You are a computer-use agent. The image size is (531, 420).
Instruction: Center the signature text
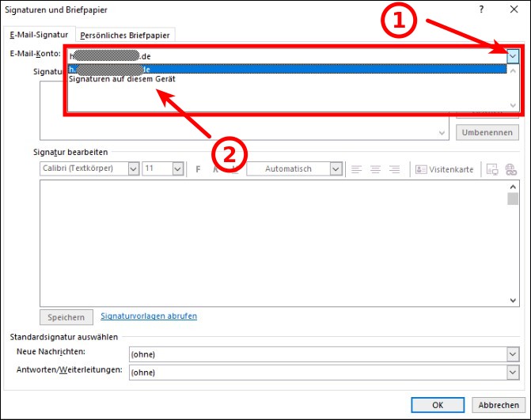[375, 169]
